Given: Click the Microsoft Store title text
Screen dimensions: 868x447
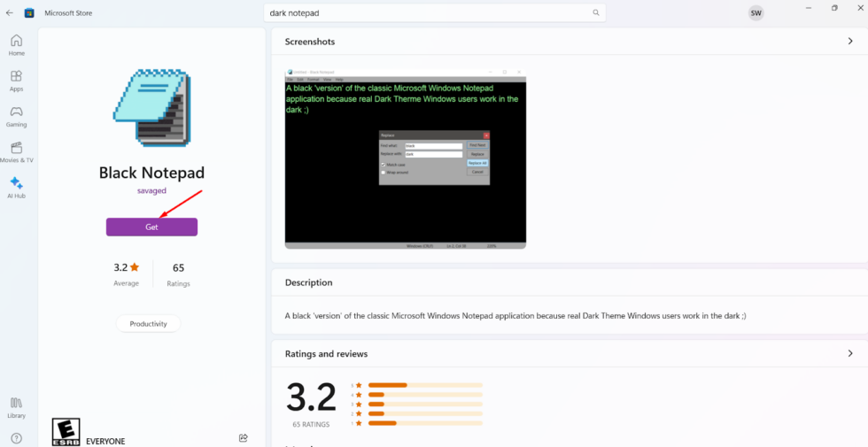Looking at the screenshot, I should point(68,12).
